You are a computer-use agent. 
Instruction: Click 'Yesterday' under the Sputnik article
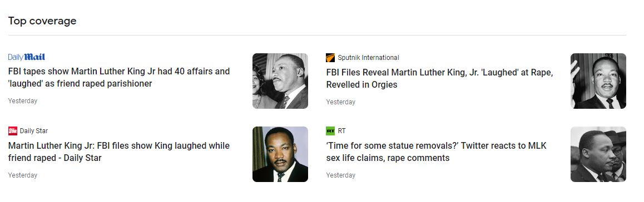point(340,102)
